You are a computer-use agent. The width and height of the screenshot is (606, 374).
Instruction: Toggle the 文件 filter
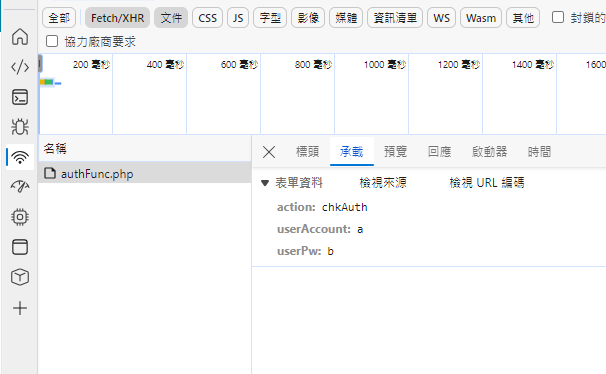click(171, 18)
